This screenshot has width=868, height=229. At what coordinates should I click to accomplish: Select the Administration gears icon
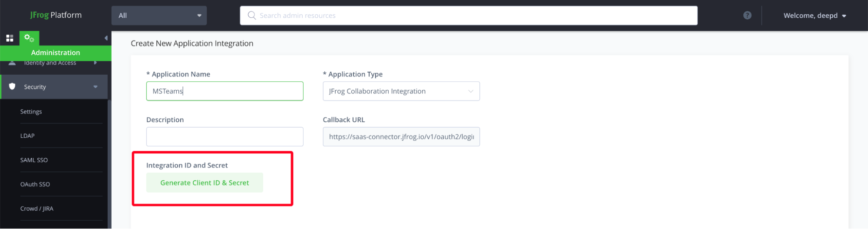(x=29, y=38)
